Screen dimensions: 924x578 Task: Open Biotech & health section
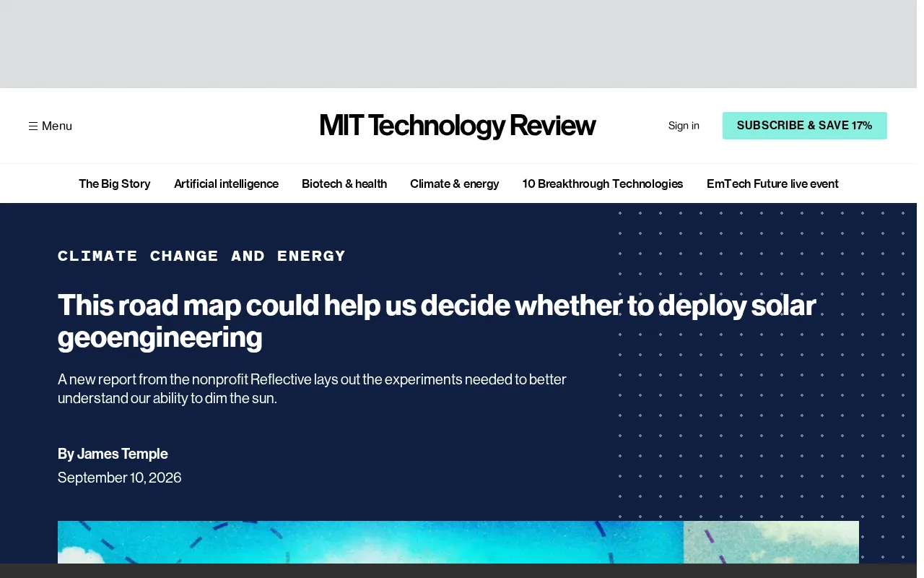point(344,184)
